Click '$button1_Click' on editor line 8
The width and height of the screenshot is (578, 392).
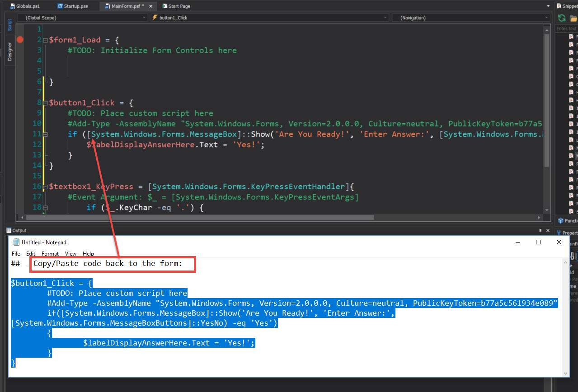click(82, 103)
